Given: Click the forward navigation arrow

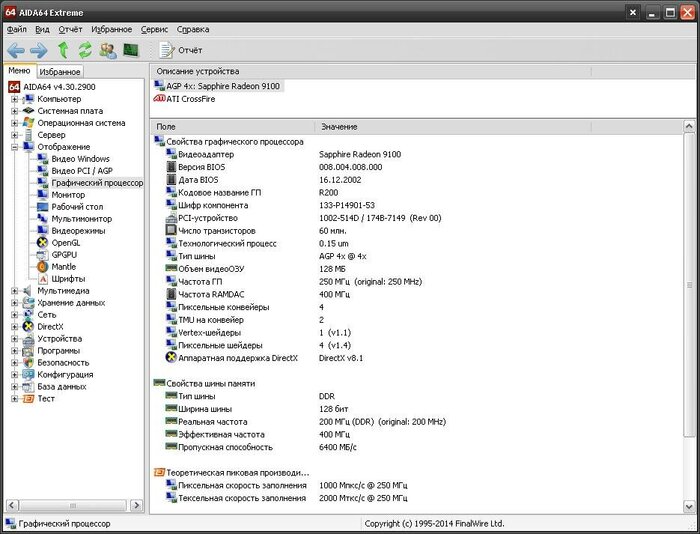Looking at the screenshot, I should [39, 50].
